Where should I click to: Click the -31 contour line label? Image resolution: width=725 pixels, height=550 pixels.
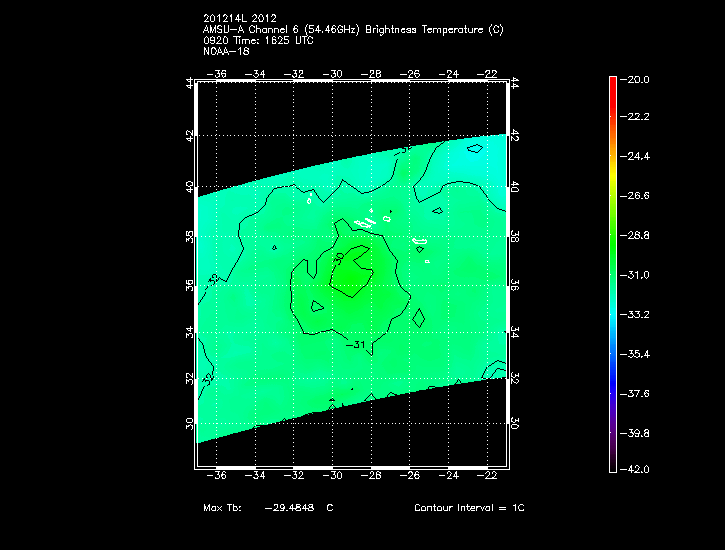coord(353,345)
